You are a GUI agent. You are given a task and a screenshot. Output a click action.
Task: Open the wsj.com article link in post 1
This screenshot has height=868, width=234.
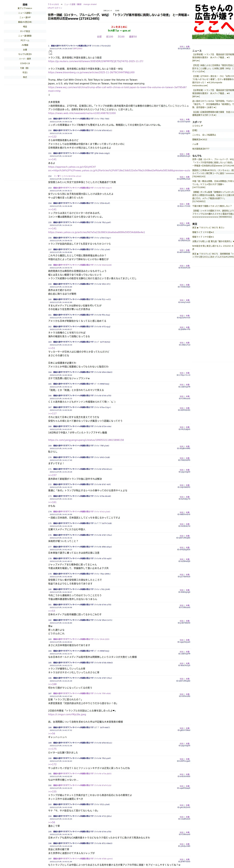coord(117,89)
